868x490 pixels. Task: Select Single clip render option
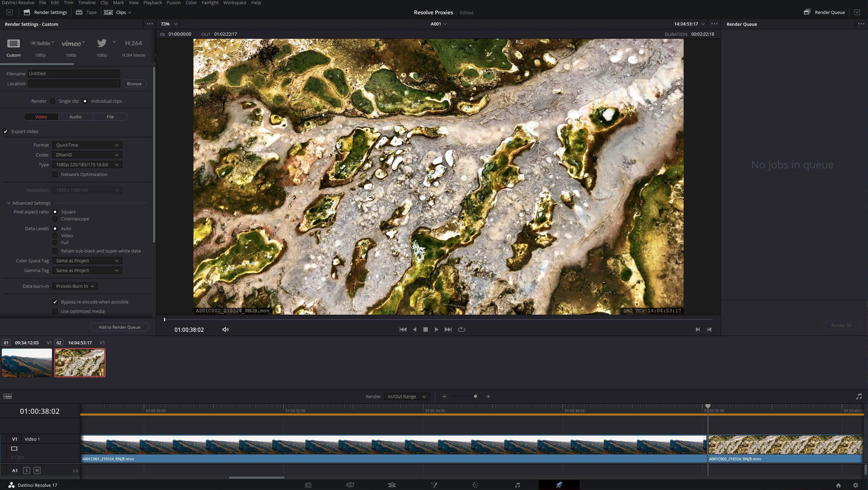53,101
